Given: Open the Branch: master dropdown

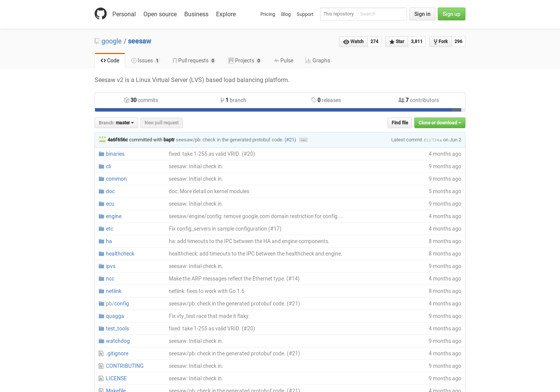Looking at the screenshot, I should coord(116,123).
